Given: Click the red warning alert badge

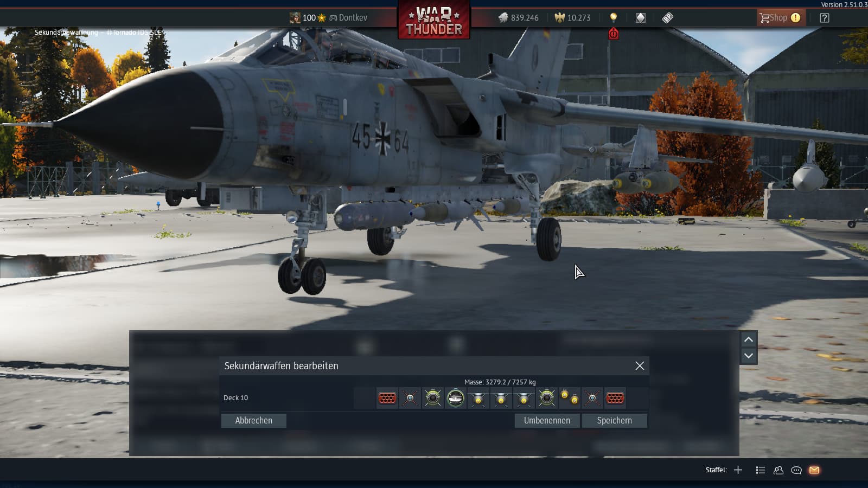Looking at the screenshot, I should pyautogui.click(x=613, y=34).
